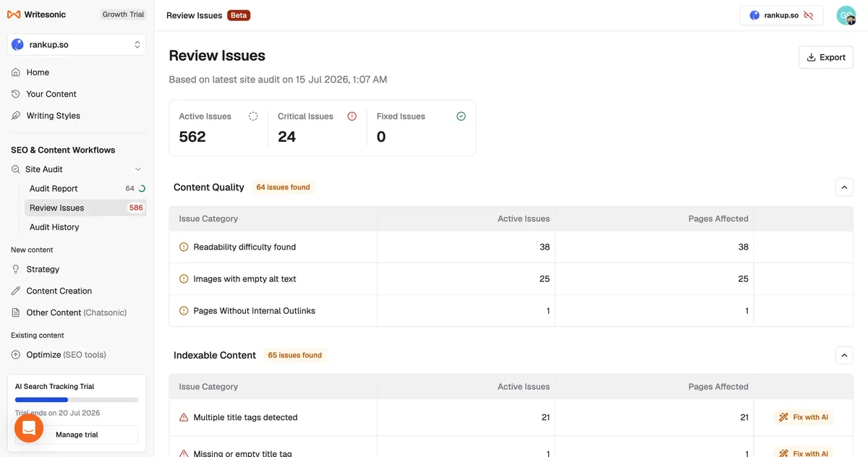This screenshot has height=457, width=868.
Task: Click the Home house icon
Action: [16, 72]
